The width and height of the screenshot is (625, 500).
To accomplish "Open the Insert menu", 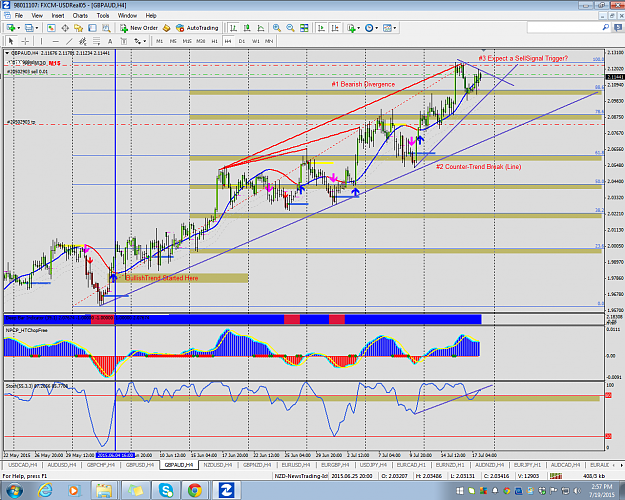I will pos(58,16).
